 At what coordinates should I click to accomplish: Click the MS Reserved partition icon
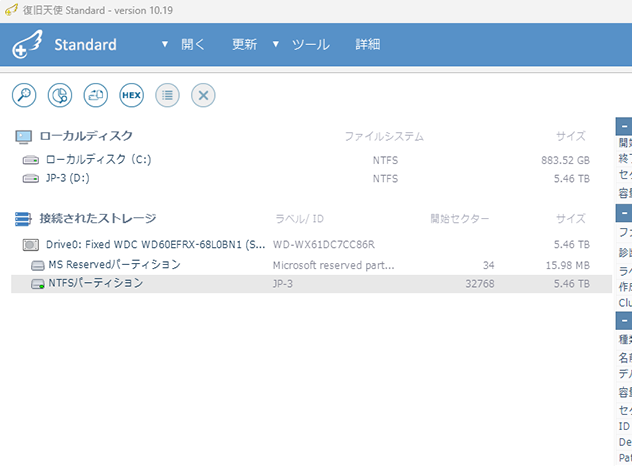[38, 265]
